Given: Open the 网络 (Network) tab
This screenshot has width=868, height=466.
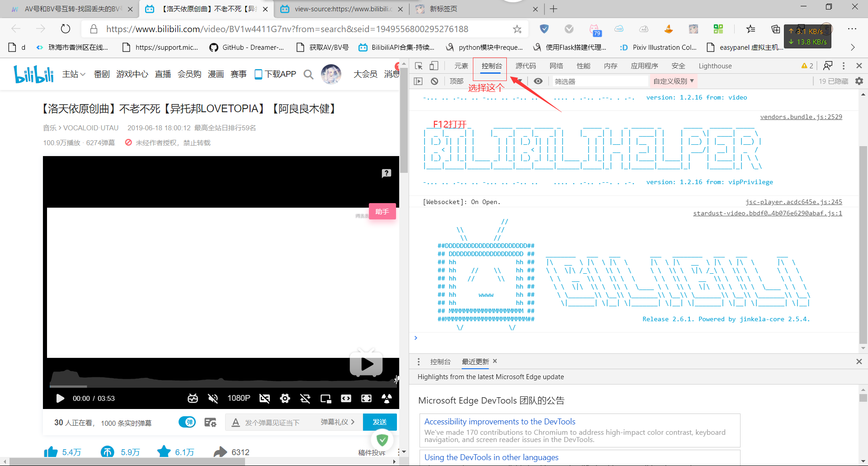Looking at the screenshot, I should 556,66.
